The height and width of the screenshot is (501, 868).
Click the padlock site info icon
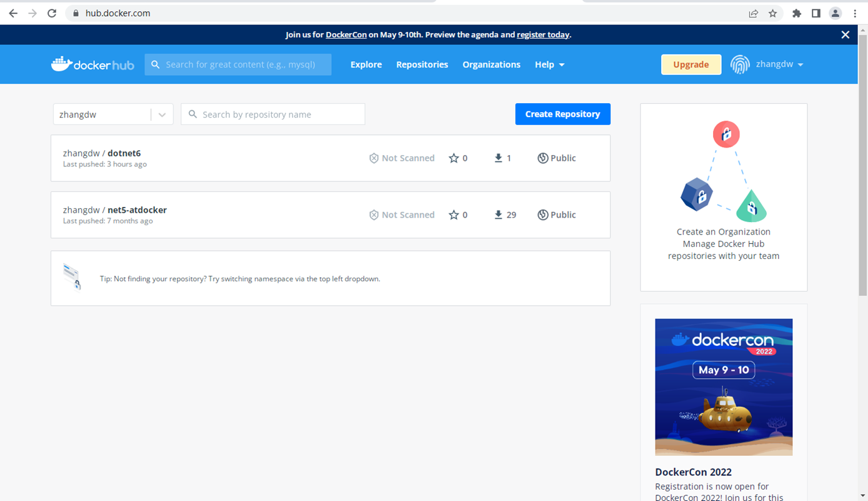pos(76,13)
